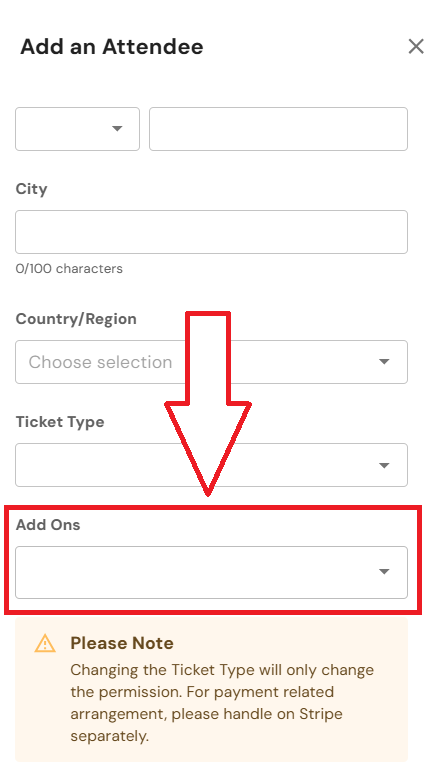This screenshot has width=426, height=776.
Task: Close the Add an Attendee panel
Action: point(416,47)
